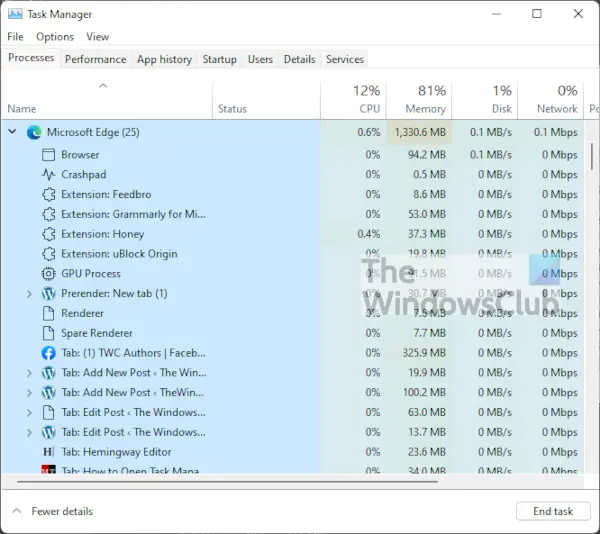This screenshot has height=534, width=600.
Task: Expand the 63.0 MB Edit Post tab row
Action: [29, 412]
